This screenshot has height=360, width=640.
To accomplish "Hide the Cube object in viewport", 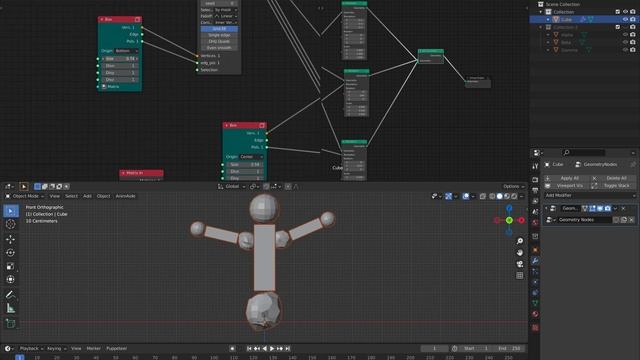I will point(625,19).
